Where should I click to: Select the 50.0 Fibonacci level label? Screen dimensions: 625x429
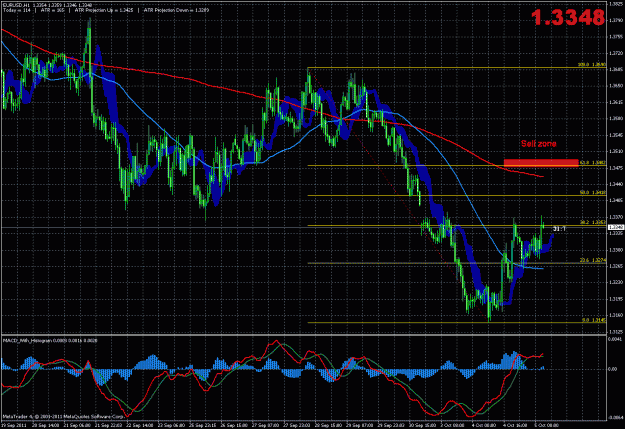pyautogui.click(x=592, y=193)
